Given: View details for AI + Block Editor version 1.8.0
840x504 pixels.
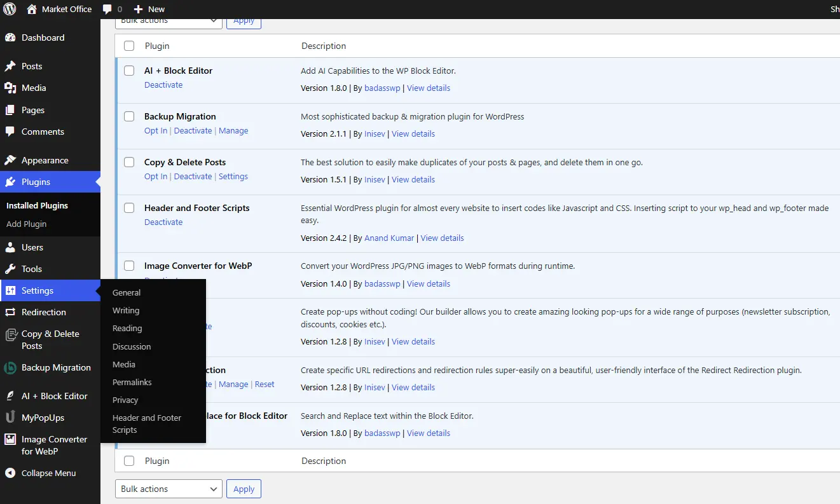Looking at the screenshot, I should point(429,88).
